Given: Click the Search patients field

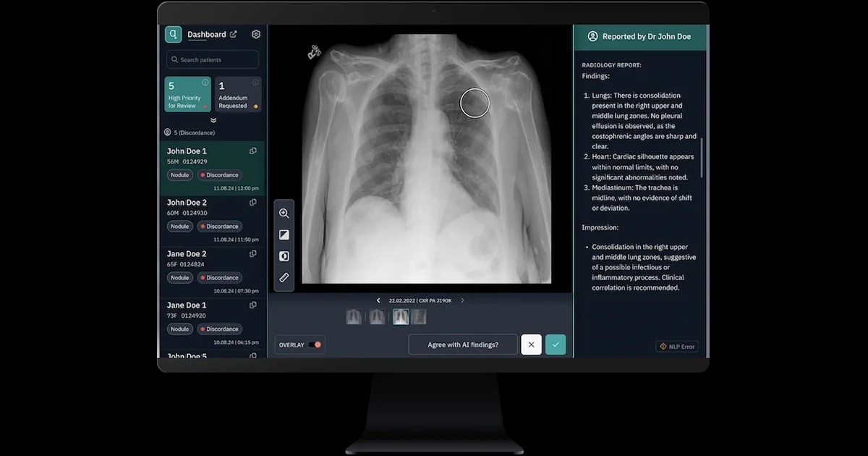Looking at the screenshot, I should (213, 60).
